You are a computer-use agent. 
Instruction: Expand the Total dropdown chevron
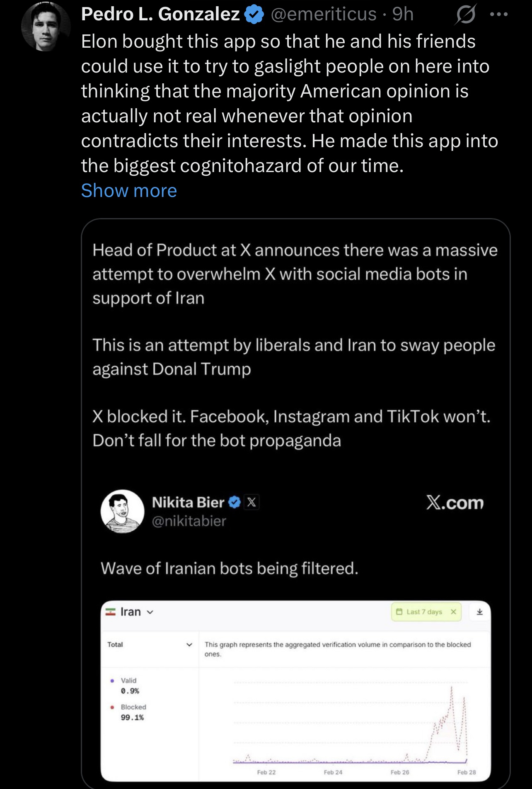[189, 645]
